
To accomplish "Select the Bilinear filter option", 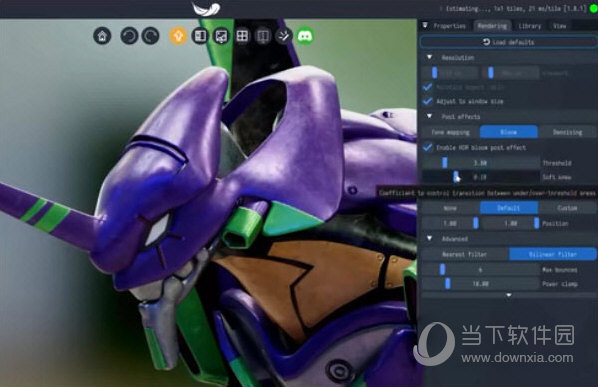I will point(553,254).
